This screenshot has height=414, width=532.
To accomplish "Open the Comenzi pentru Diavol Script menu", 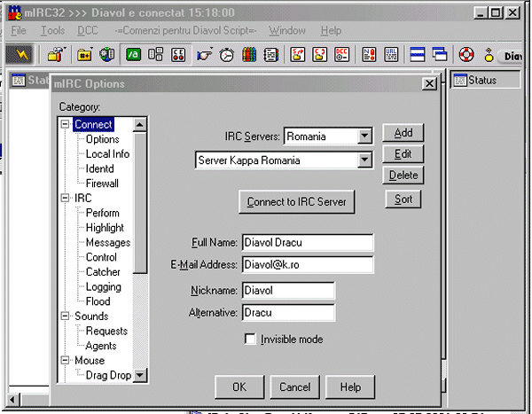I will [185, 30].
